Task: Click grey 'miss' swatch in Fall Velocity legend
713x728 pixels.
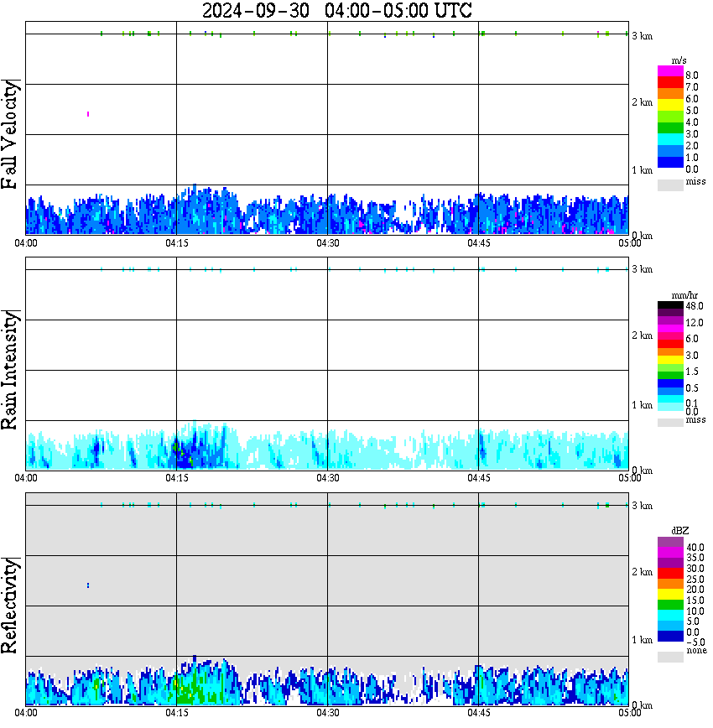Action: 670,185
